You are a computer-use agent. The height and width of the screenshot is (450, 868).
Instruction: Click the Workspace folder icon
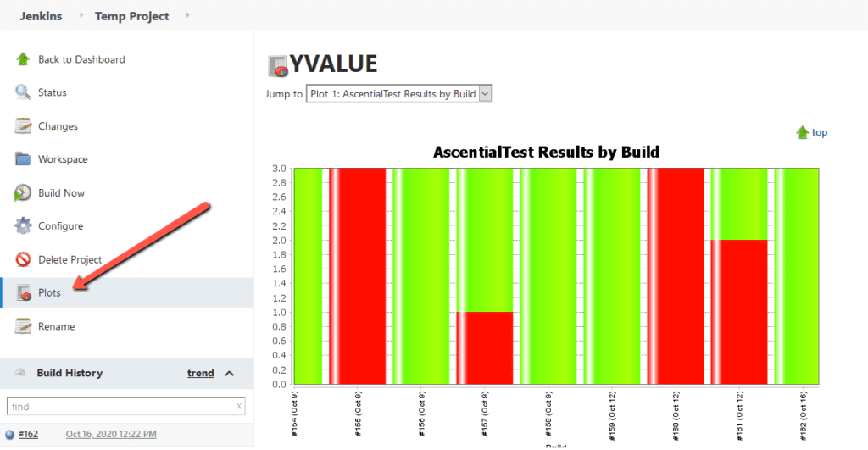[x=23, y=158]
